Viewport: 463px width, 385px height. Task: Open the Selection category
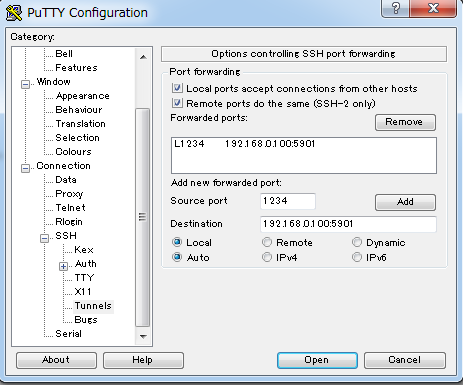click(77, 138)
